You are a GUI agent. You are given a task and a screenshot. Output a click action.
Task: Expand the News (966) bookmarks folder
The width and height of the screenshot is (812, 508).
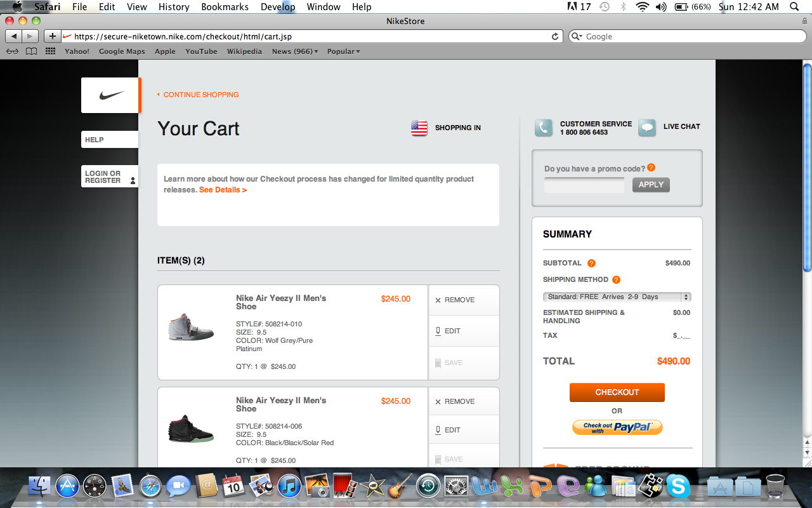295,51
